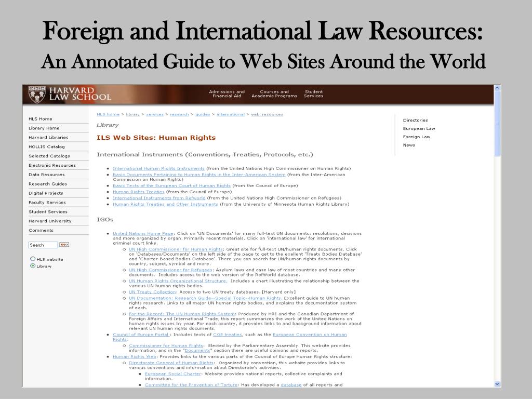Open Directorate General of Human Rights
The height and width of the screenshot is (399, 532).
click(171, 363)
